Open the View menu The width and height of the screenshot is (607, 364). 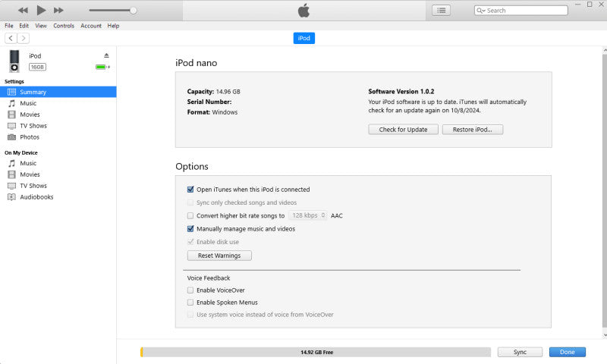click(x=41, y=26)
